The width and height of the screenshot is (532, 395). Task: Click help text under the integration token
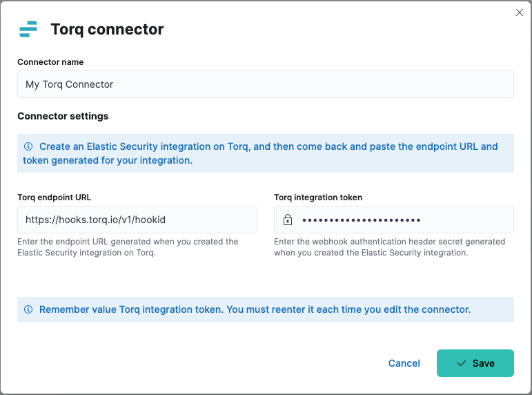tap(389, 247)
